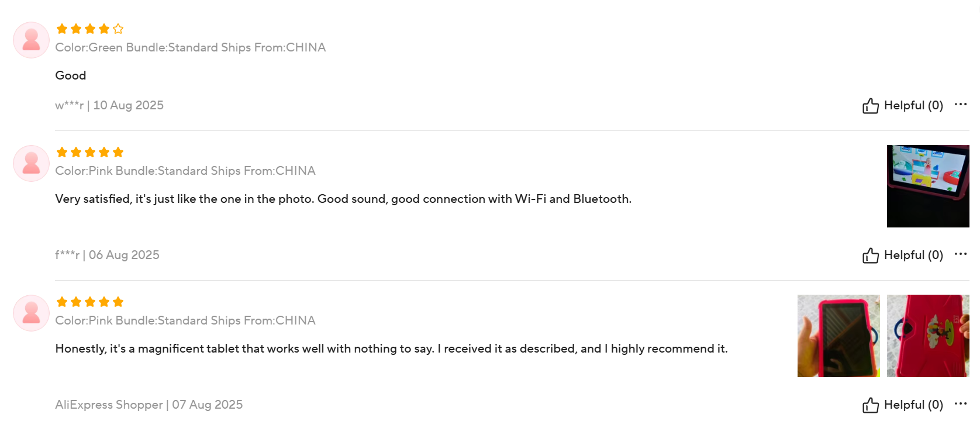Open more options for f***r's review
The height and width of the screenshot is (428, 980).
(x=961, y=254)
